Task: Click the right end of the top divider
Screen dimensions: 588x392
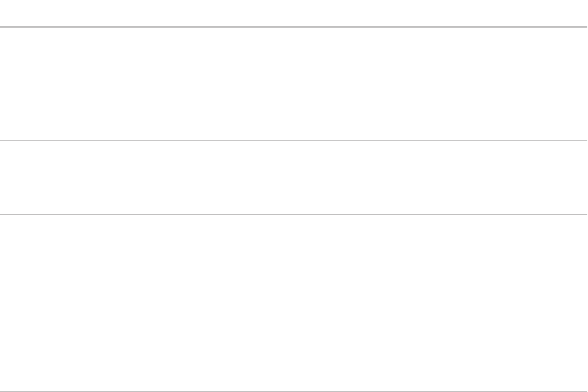Action: [585, 27]
